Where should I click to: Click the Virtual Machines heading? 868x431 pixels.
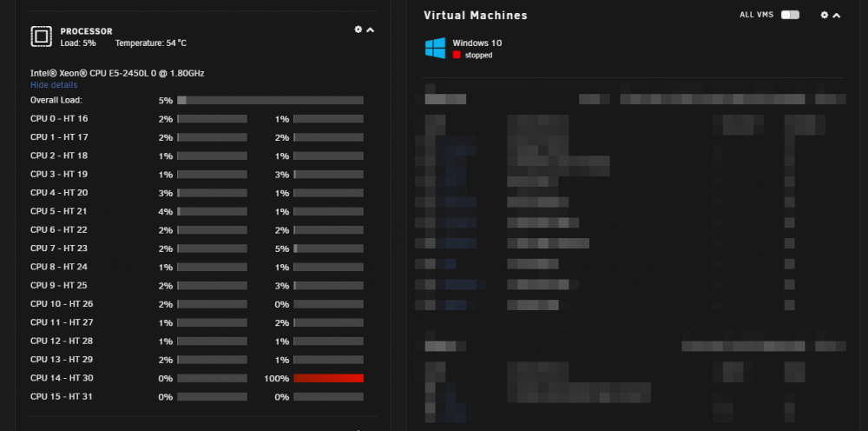pyautogui.click(x=476, y=16)
